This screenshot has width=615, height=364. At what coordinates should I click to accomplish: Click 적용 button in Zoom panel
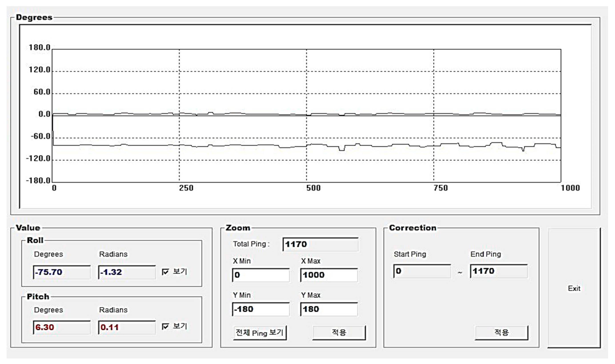(339, 333)
